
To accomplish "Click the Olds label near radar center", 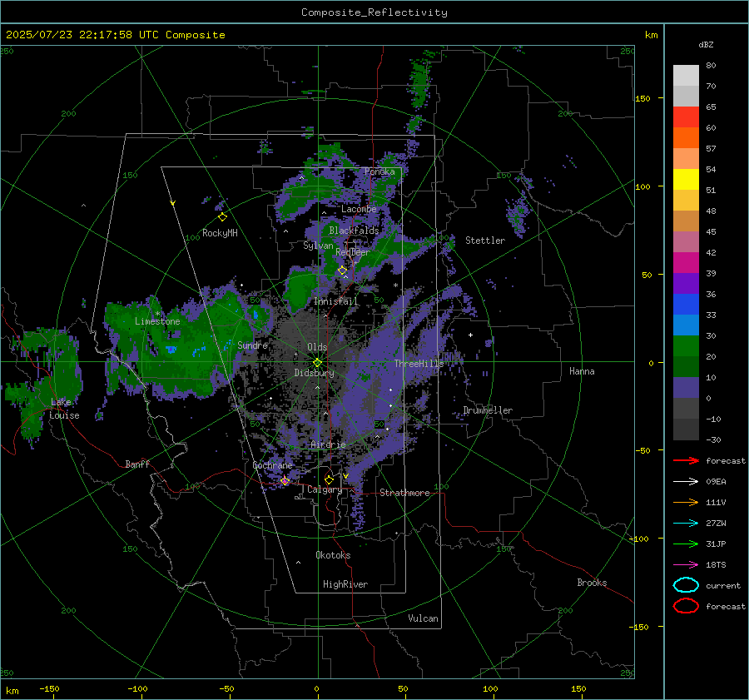I will pyautogui.click(x=317, y=347).
